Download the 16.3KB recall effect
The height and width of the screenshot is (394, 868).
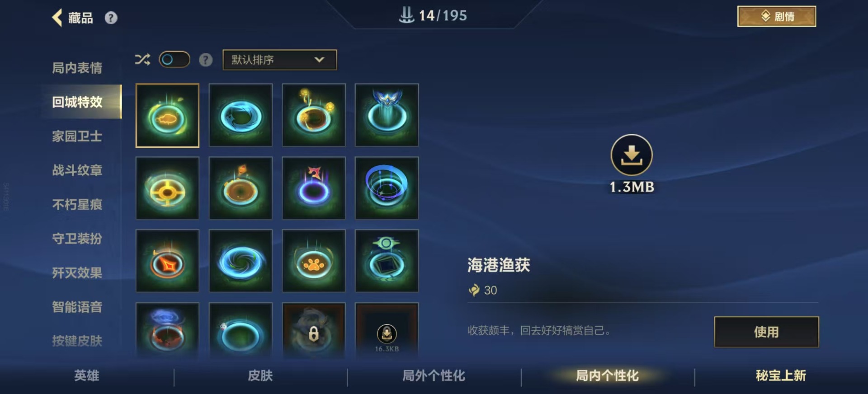coord(387,331)
